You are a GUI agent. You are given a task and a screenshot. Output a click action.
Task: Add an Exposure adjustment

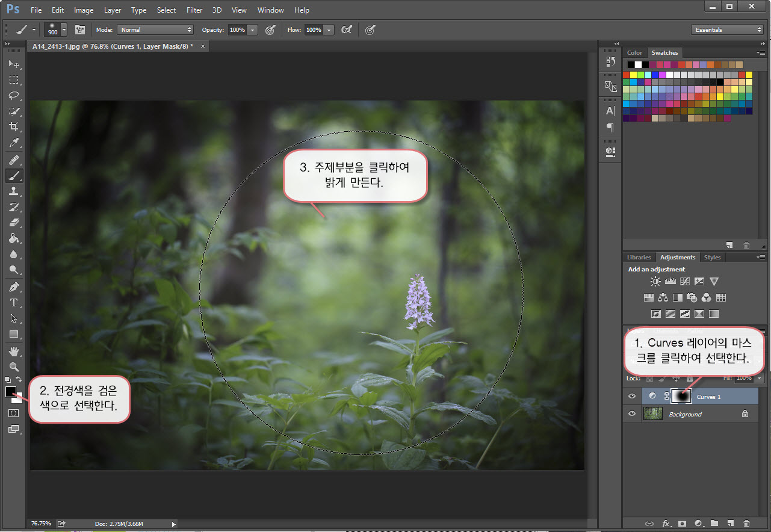[699, 281]
